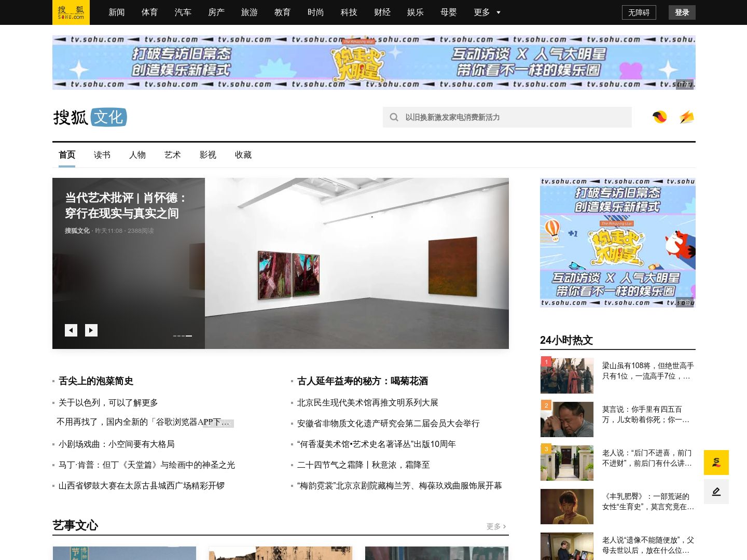Open article 马丁·肯普：但丁《天堂篇》
This screenshot has width=747, height=560.
tap(147, 465)
